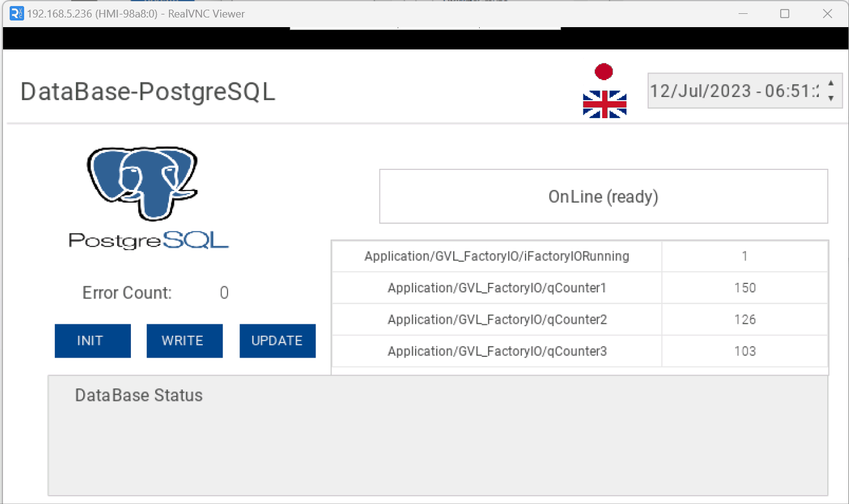
Task: Click the OnLine (ready) status box
Action: click(x=603, y=197)
